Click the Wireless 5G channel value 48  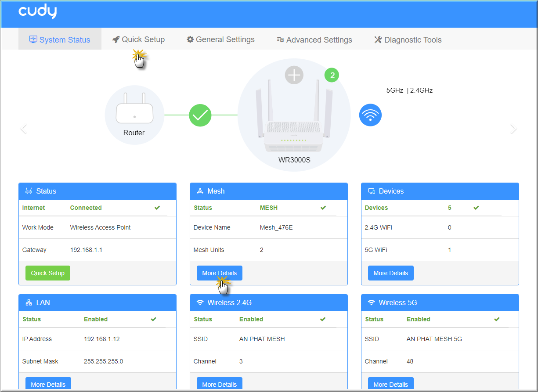click(x=410, y=362)
